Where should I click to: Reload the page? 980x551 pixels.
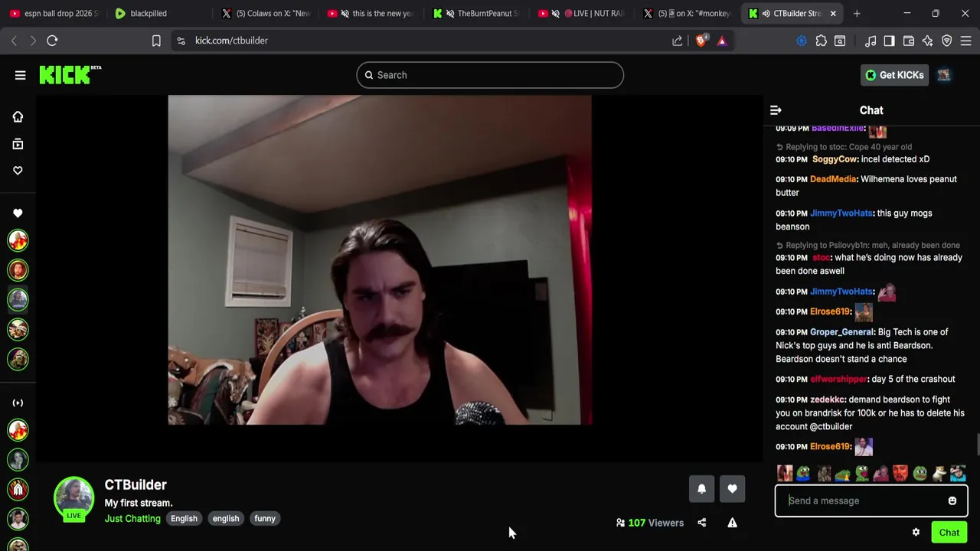[52, 41]
